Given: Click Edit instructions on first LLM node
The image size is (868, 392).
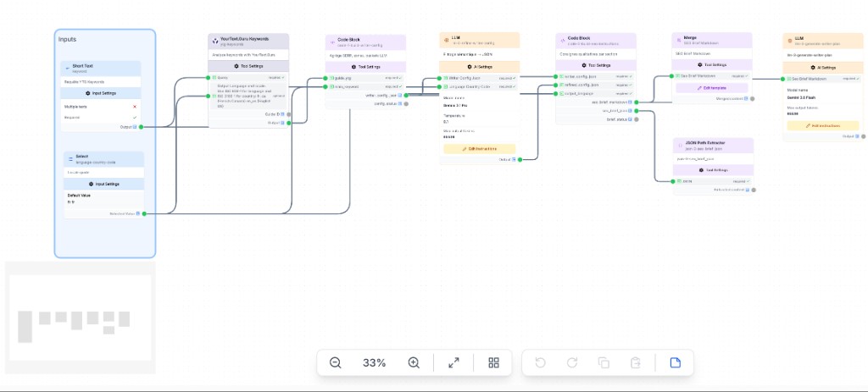Looking at the screenshot, I should coord(480,149).
